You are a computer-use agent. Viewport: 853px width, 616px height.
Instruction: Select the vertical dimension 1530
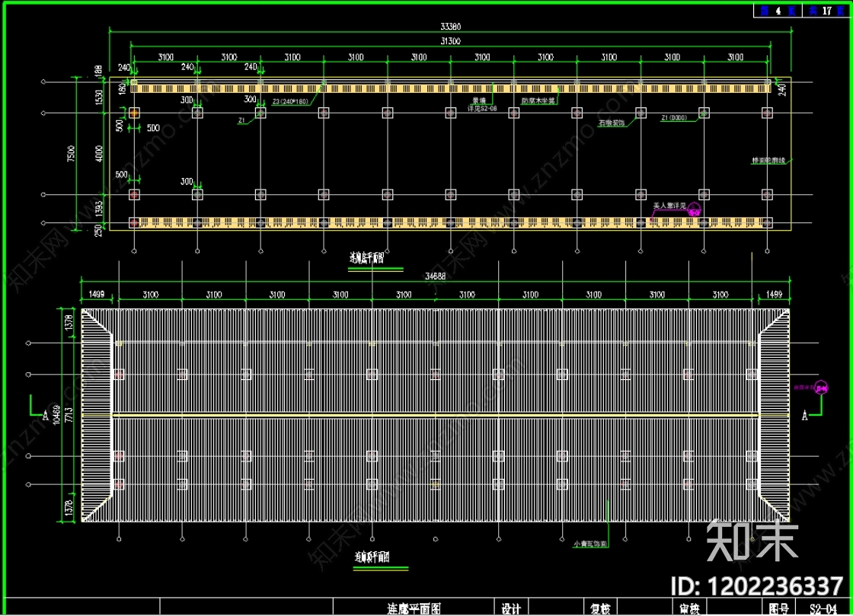[99, 97]
